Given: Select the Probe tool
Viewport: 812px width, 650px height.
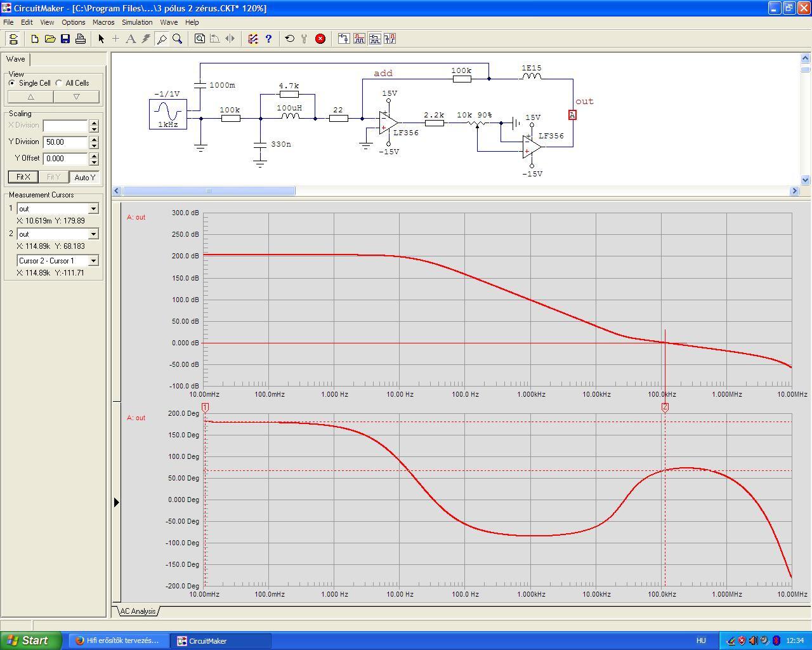Looking at the screenshot, I should 162,39.
